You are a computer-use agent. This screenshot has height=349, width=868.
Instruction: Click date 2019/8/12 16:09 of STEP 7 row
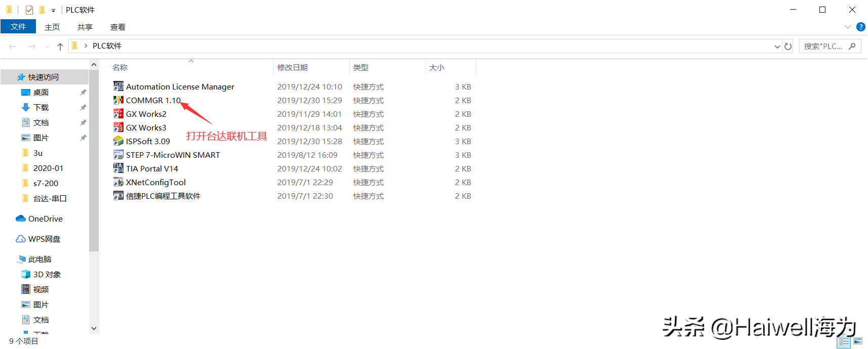pyautogui.click(x=307, y=155)
